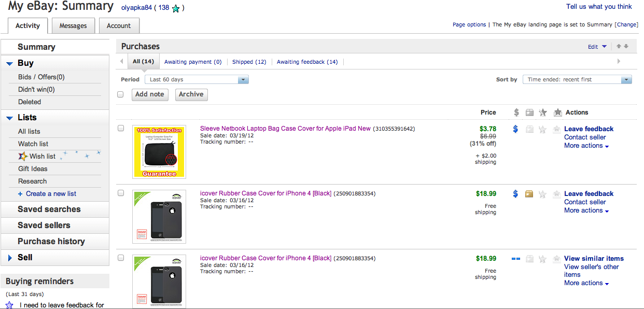Click the teal feedback star next to username
The image size is (644, 309).
[x=176, y=8]
